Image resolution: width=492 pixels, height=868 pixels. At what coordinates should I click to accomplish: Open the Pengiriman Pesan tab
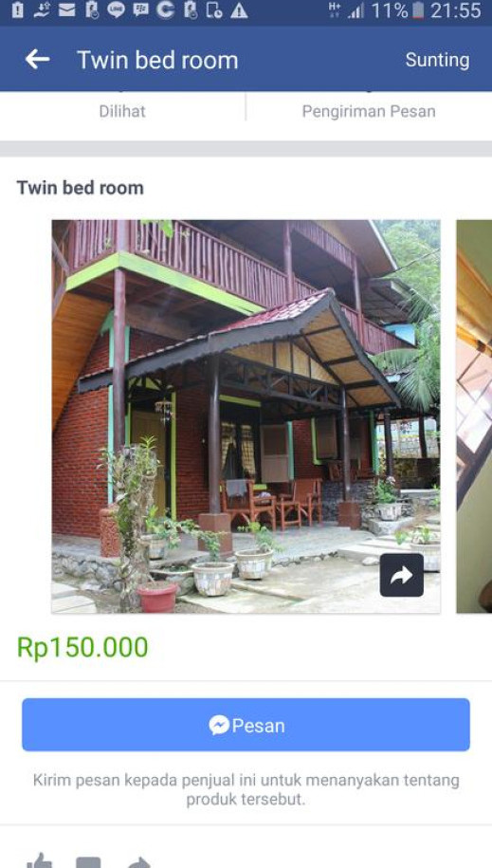coord(369,111)
